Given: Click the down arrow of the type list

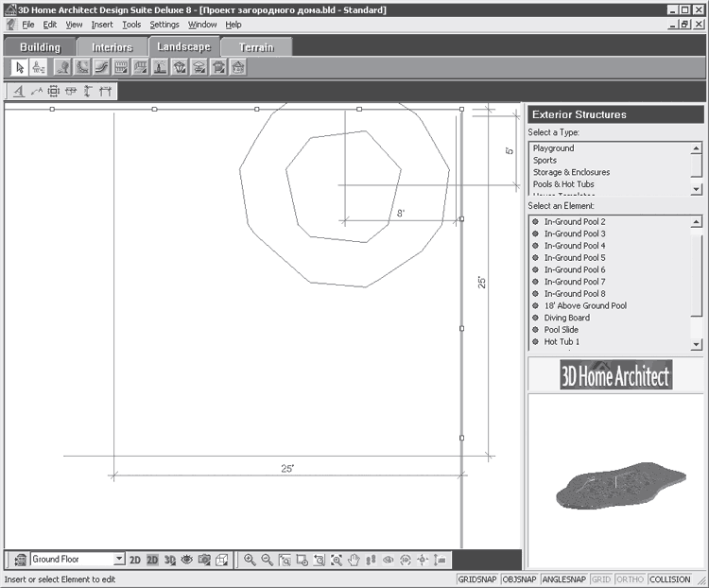Looking at the screenshot, I should (x=696, y=189).
